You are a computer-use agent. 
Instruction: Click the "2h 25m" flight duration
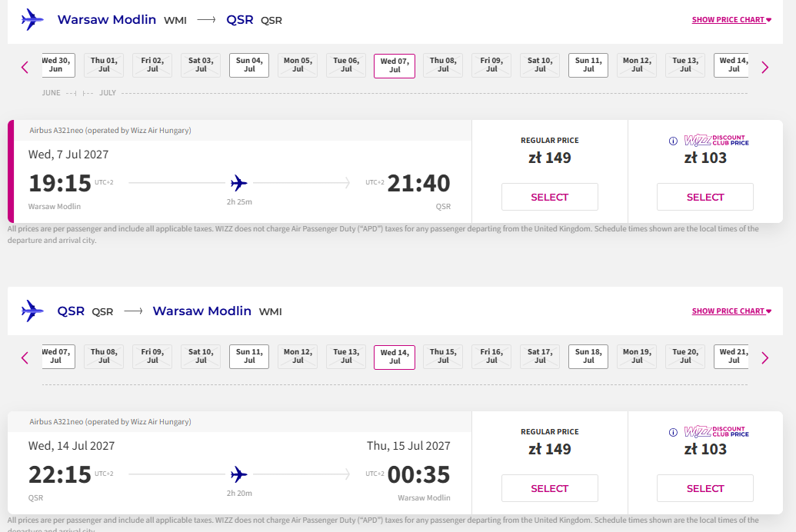click(239, 201)
